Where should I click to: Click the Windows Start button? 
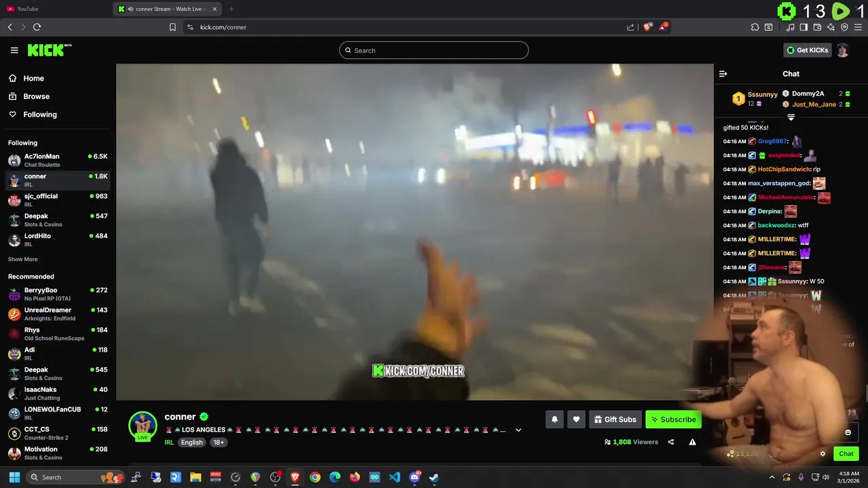pyautogui.click(x=14, y=477)
